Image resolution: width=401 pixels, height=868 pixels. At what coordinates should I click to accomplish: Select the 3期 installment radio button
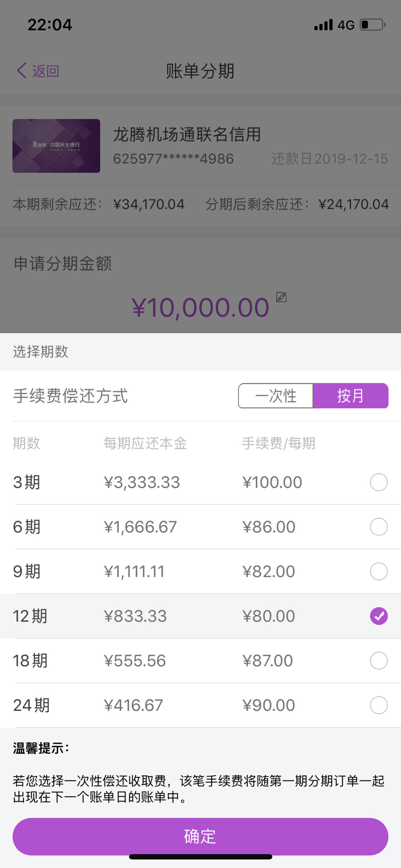coord(379,482)
